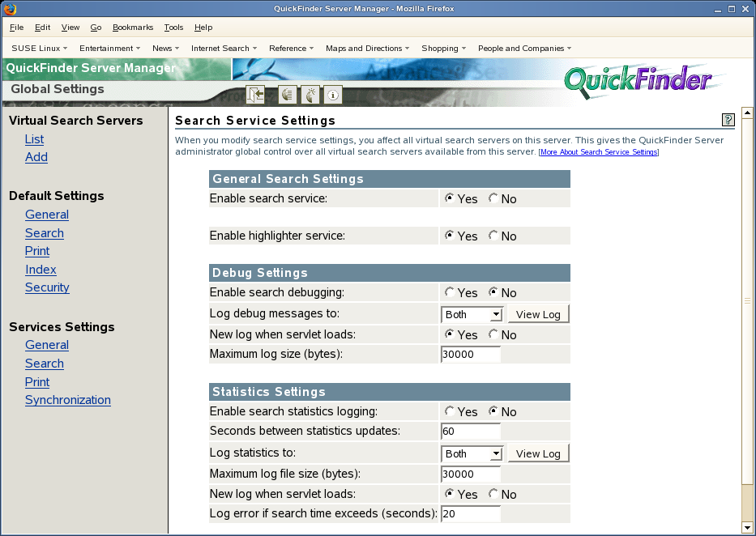This screenshot has width=756, height=536.
Task: Expand the People and Companies dropdown
Action: pos(525,48)
